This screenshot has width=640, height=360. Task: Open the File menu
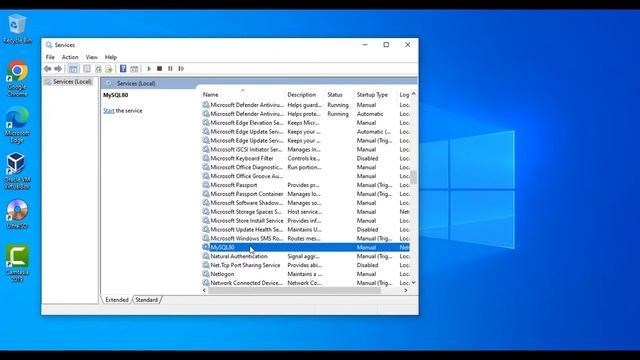(x=50, y=57)
